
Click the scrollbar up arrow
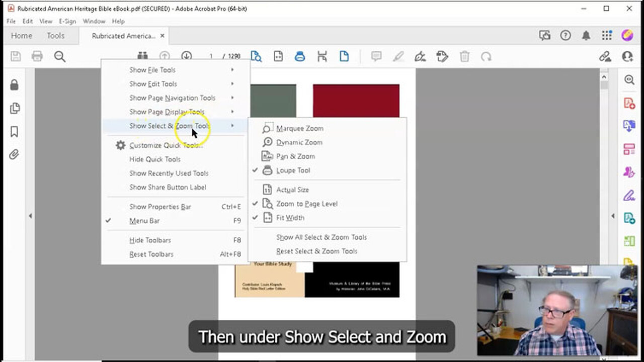(604, 76)
